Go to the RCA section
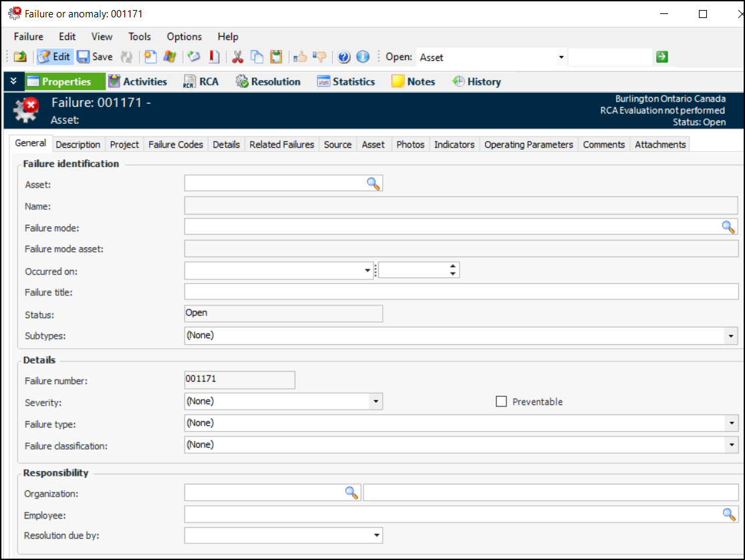Viewport: 745px width, 560px height. 200,82
